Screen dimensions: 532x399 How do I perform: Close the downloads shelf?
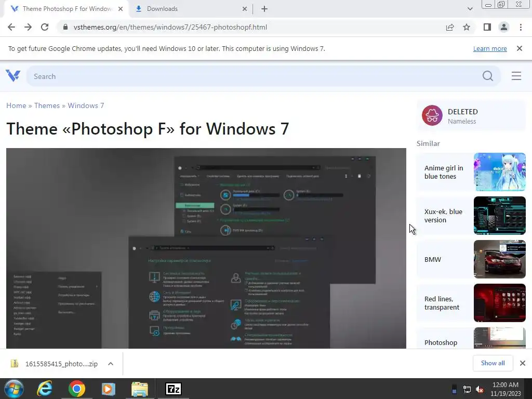point(523,363)
